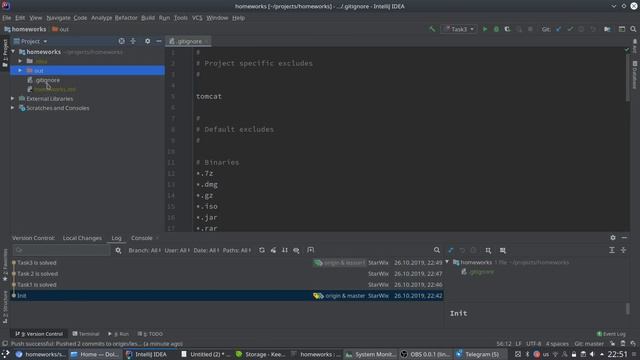Click the UTF-8 encoding status widget
640x360 pixels.
click(x=533, y=344)
